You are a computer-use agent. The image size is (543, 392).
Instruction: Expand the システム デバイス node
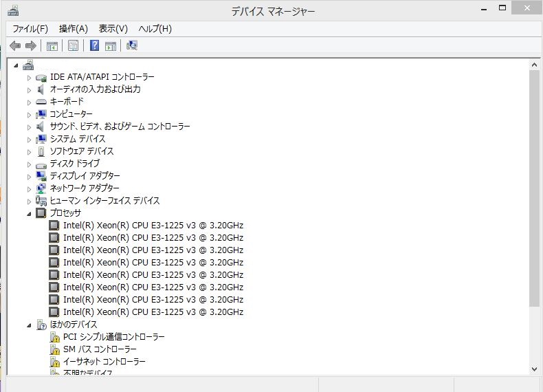(29, 140)
